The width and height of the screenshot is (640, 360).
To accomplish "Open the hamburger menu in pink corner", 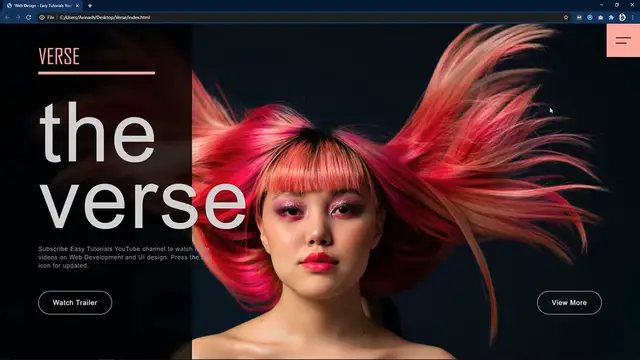I will tap(623, 40).
